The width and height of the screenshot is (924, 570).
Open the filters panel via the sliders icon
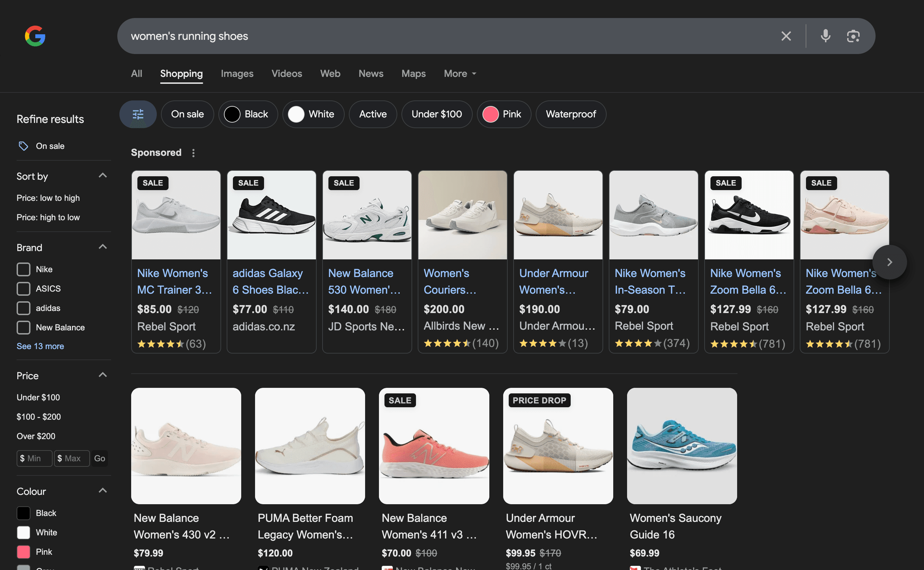[x=138, y=114]
